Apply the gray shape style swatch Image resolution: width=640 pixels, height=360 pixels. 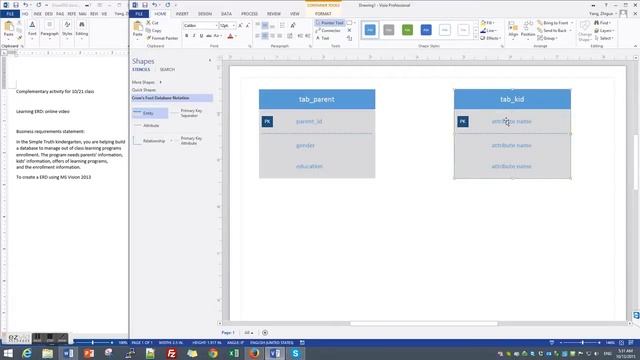click(389, 30)
